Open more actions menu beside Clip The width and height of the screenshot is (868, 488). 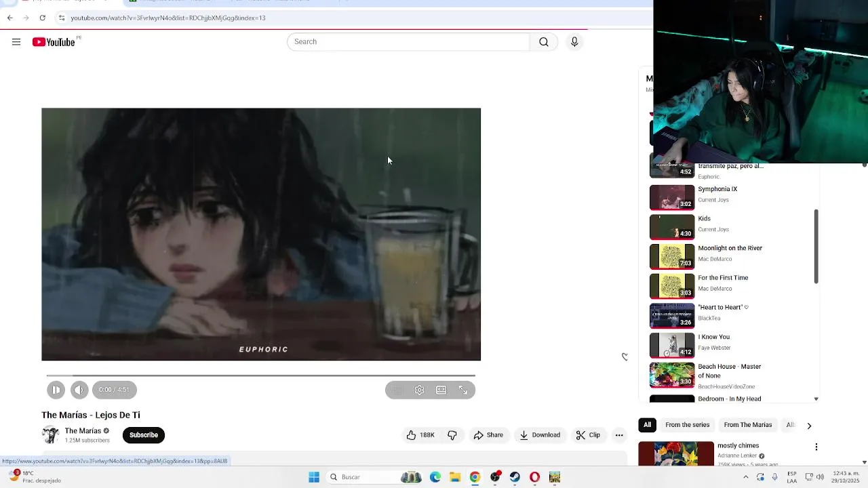point(619,435)
